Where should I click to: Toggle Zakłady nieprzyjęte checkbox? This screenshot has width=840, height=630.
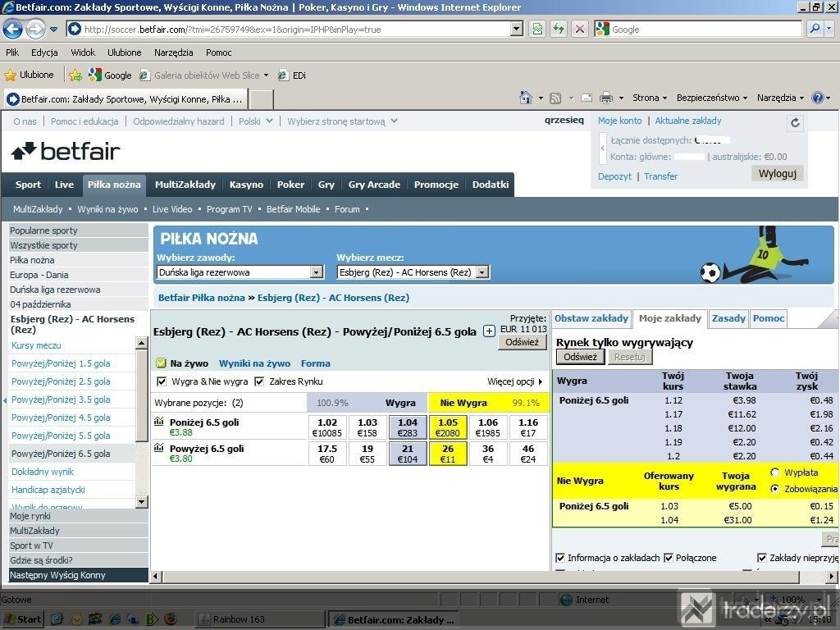coord(762,558)
